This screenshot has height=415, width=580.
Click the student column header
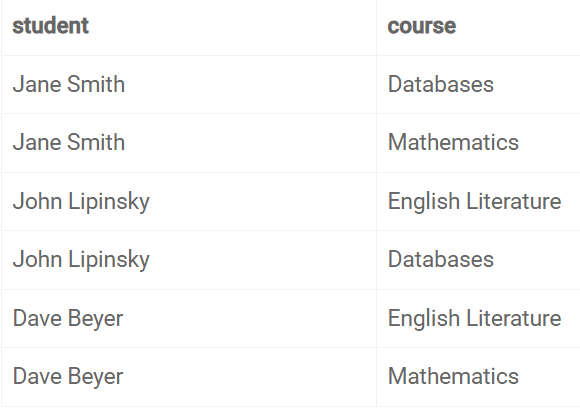(51, 26)
